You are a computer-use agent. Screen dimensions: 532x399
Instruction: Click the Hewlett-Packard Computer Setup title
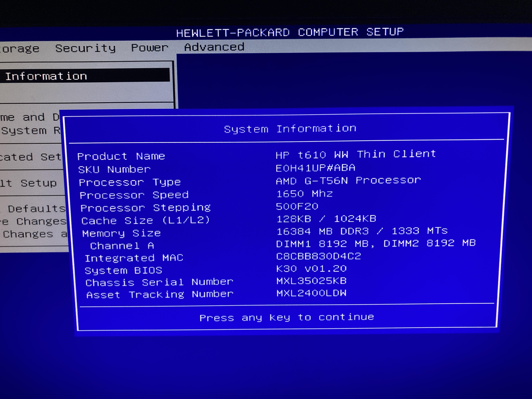tap(290, 32)
